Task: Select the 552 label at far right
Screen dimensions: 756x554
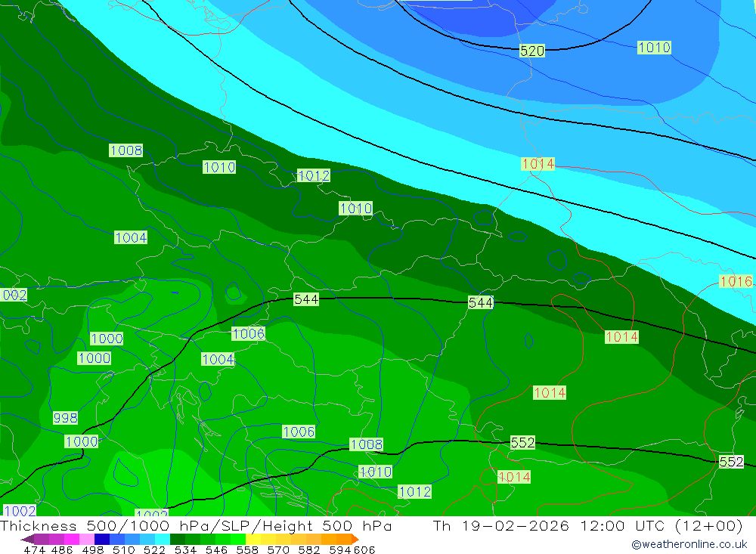Action: [x=731, y=462]
